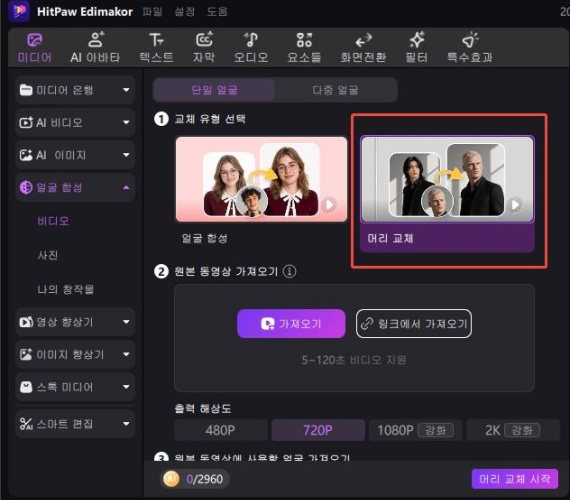Click the AI 이미지 sidebar icon

(26, 155)
